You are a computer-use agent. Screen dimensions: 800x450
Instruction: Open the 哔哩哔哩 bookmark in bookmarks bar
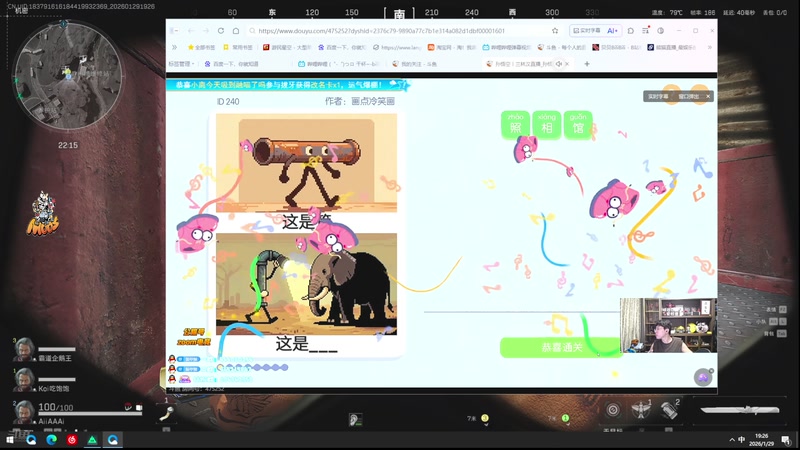507,47
